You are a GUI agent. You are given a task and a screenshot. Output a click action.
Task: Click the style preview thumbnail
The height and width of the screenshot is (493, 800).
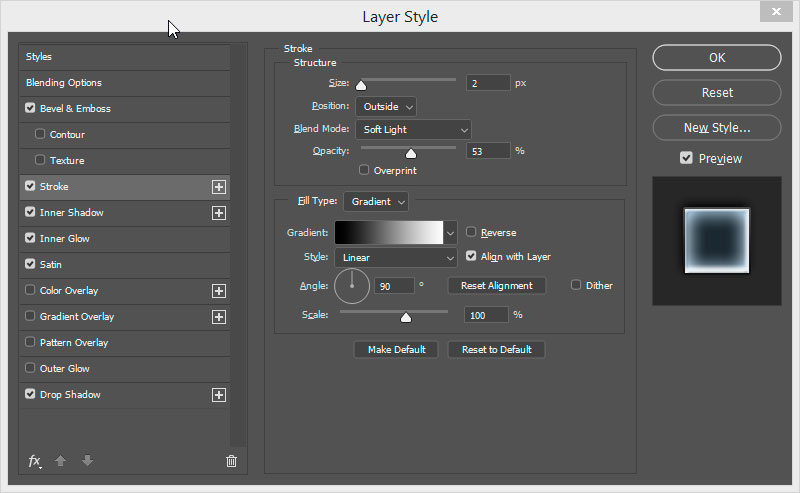pyautogui.click(x=717, y=241)
